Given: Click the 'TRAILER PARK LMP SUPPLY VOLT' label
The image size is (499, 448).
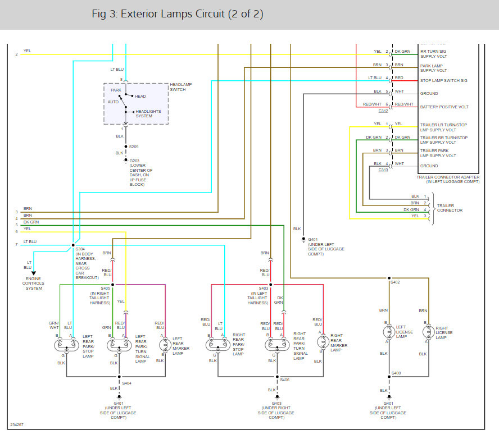Looking at the screenshot, I should coord(438,153).
